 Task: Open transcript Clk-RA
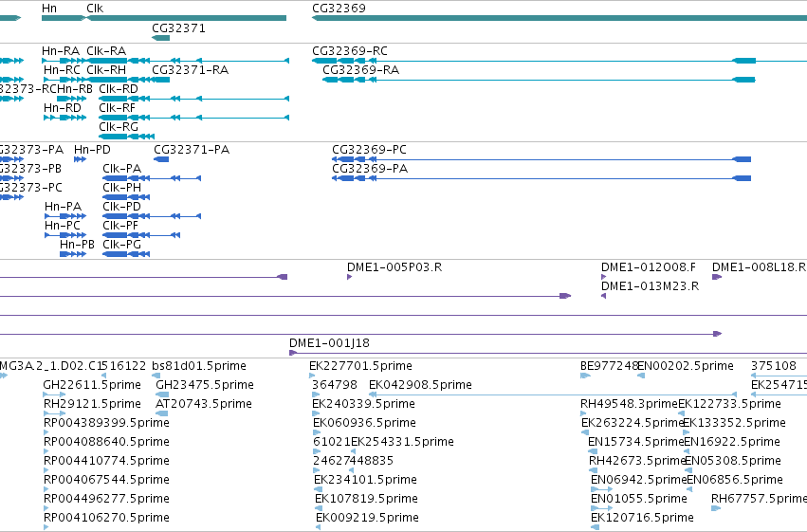tap(106, 51)
